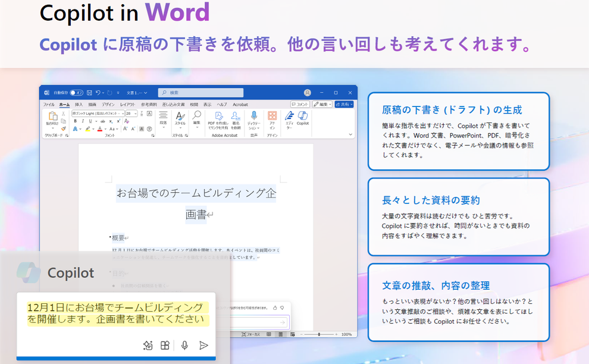
Task: Switch to Web Layout view in status bar
Action: [293, 334]
